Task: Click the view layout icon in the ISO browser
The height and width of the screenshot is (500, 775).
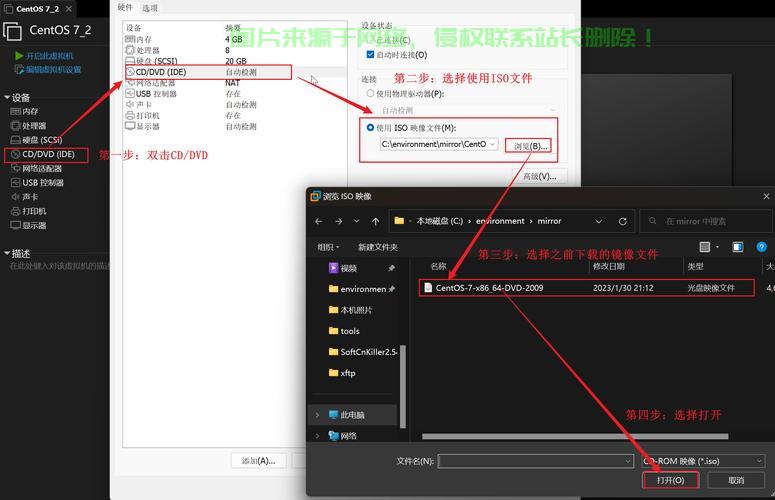Action: [705, 247]
